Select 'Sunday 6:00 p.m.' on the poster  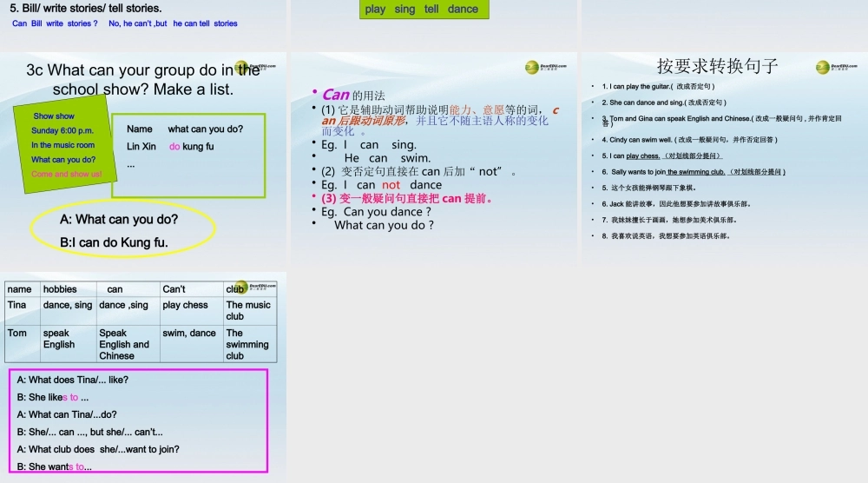[62, 130]
